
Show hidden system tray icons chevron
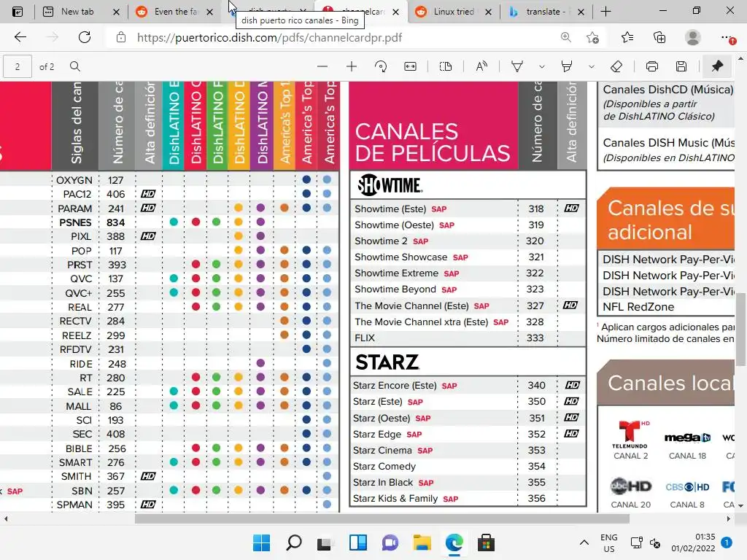(x=584, y=542)
